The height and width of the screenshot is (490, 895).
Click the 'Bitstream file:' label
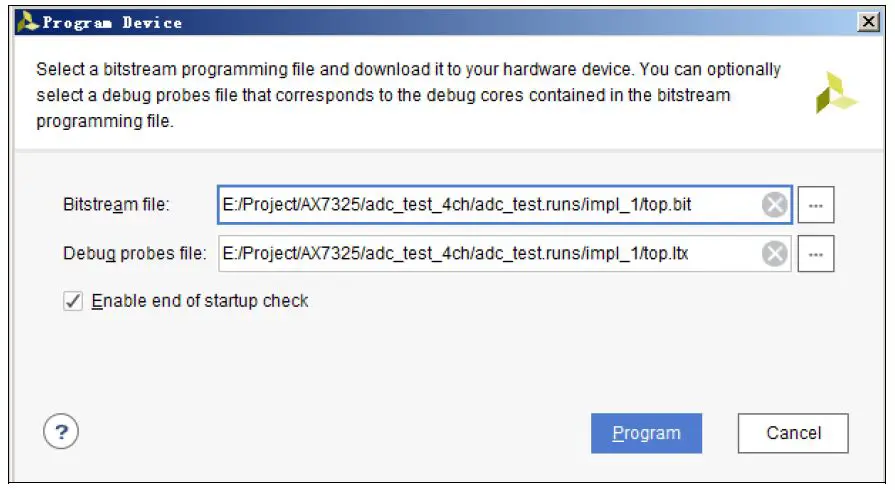click(x=117, y=205)
